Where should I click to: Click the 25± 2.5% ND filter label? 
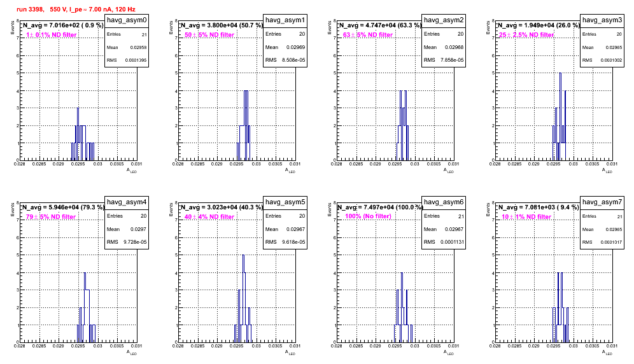pos(526,35)
